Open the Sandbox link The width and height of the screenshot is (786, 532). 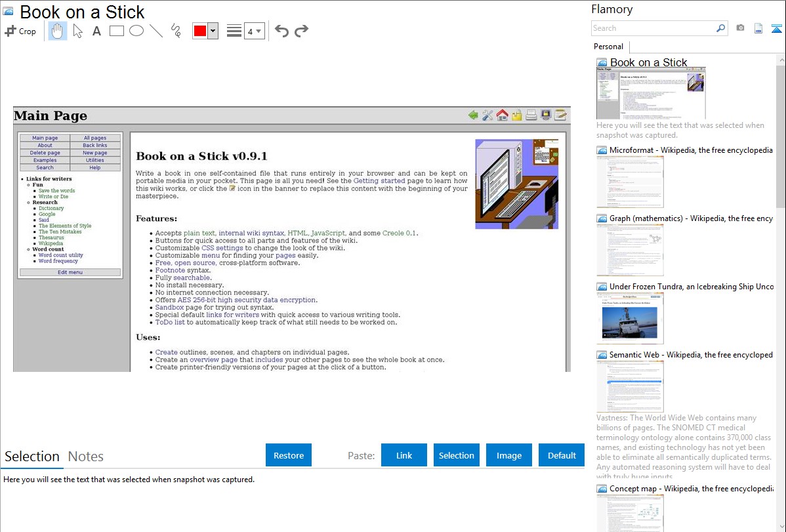coord(169,308)
